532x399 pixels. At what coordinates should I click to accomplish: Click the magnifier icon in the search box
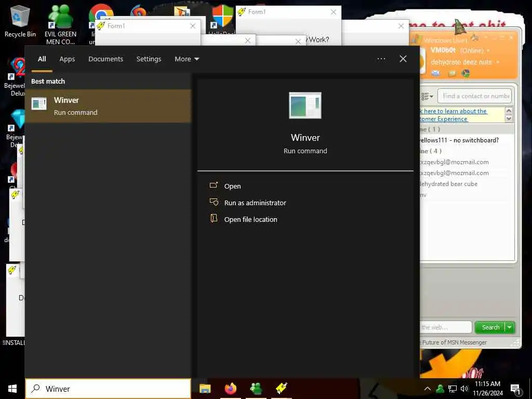(x=36, y=389)
